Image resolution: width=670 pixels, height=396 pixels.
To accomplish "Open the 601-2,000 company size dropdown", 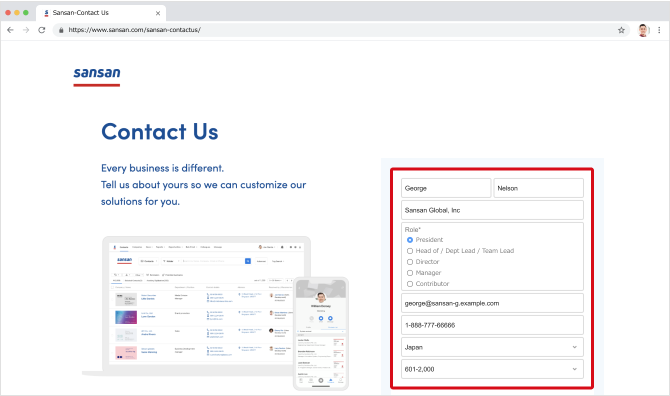I will [x=492, y=369].
